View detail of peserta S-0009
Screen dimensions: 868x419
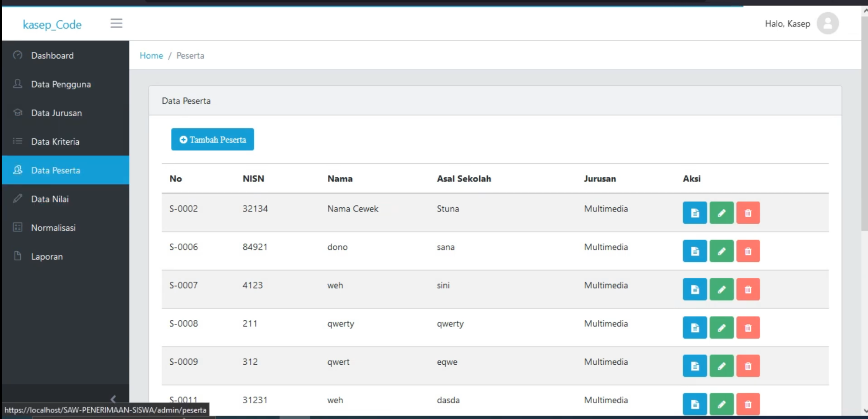695,366
